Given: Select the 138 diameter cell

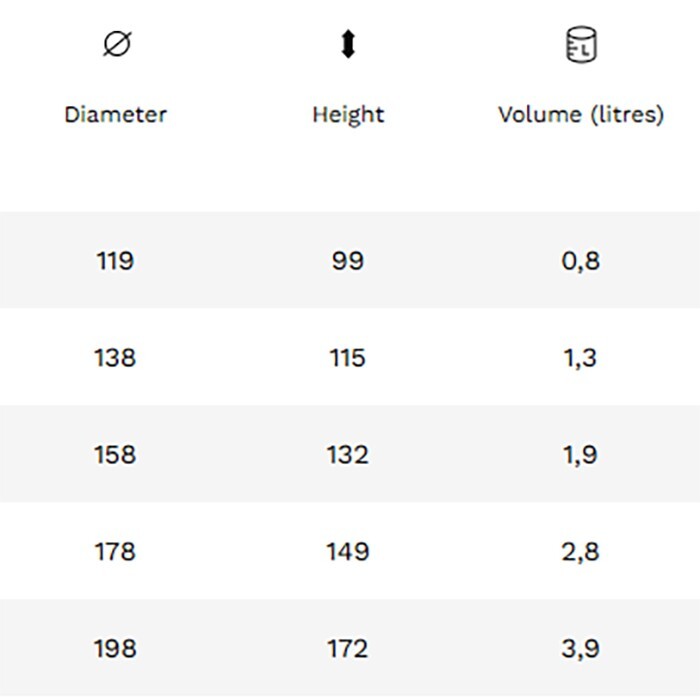Looking at the screenshot, I should (115, 358).
